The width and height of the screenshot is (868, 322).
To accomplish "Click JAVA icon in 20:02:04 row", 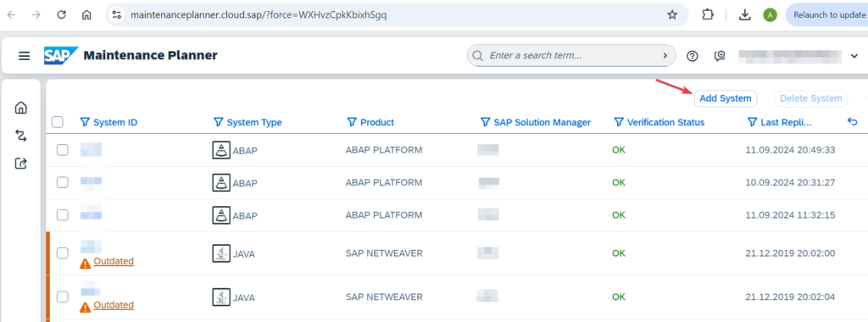I will [x=221, y=297].
